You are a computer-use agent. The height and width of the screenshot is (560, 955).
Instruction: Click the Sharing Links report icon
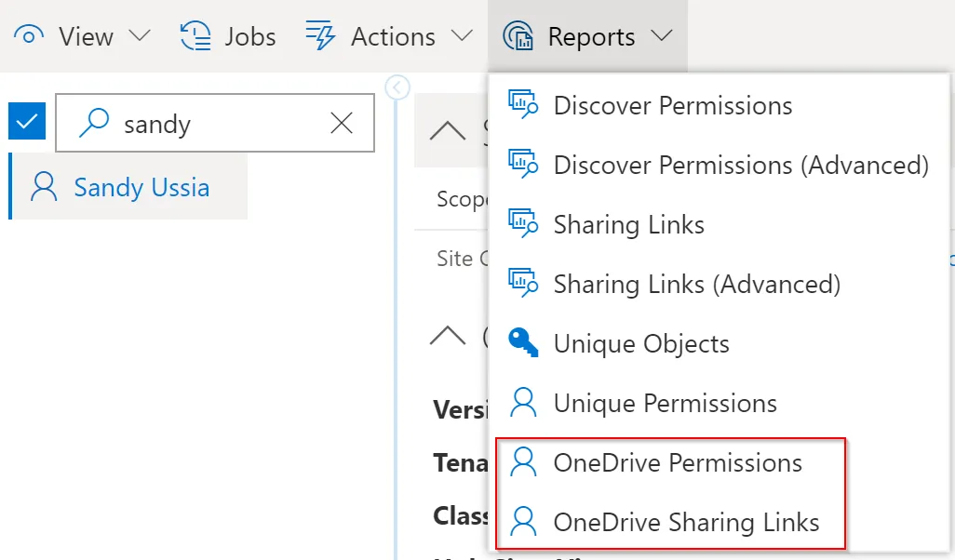tap(523, 224)
